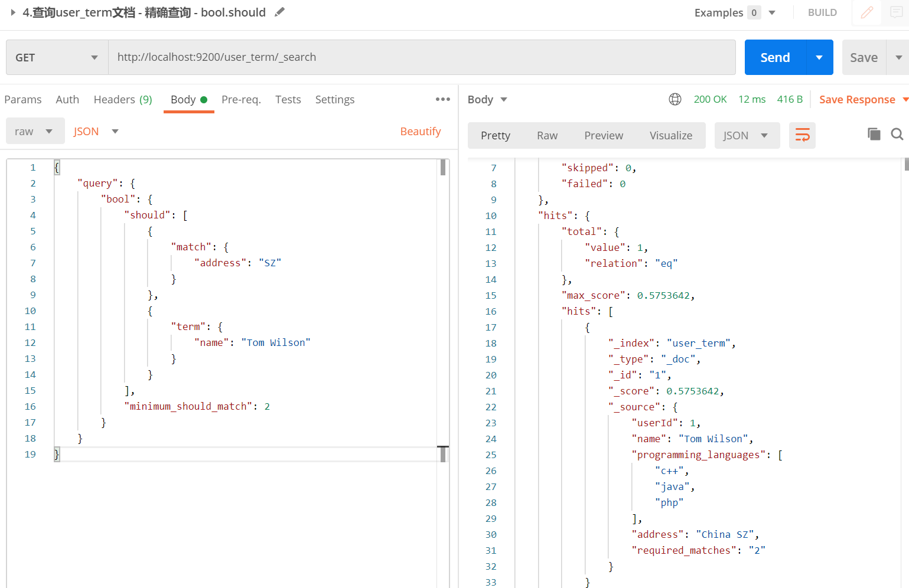Open the response JSON format dropdown
The width and height of the screenshot is (909, 588).
point(747,136)
